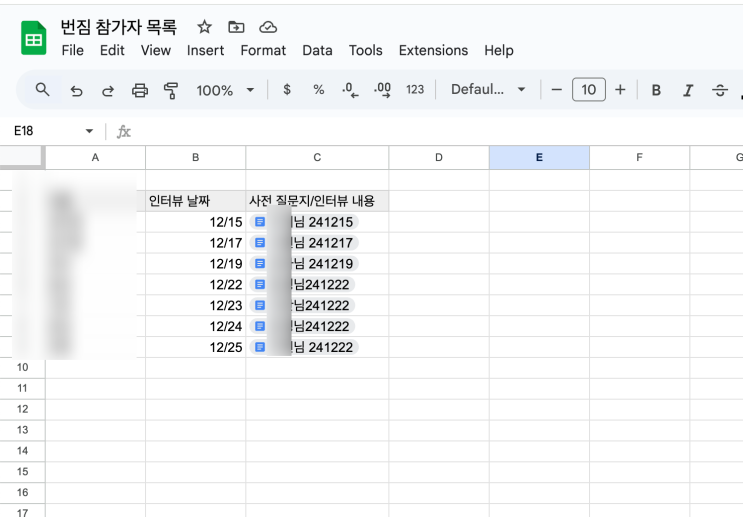
Task: Select column B header
Action: pyautogui.click(x=195, y=158)
